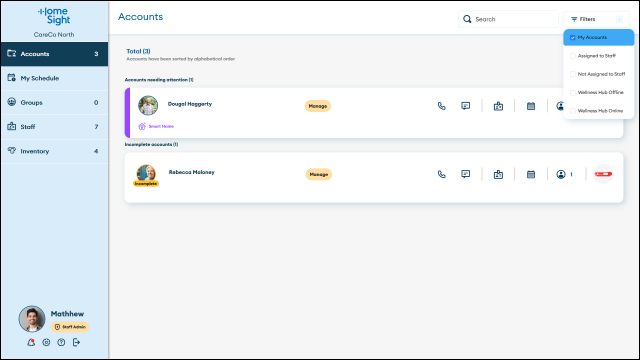The image size is (640, 360).
Task: Check the Wellness Hub Offline filter
Action: [573, 93]
